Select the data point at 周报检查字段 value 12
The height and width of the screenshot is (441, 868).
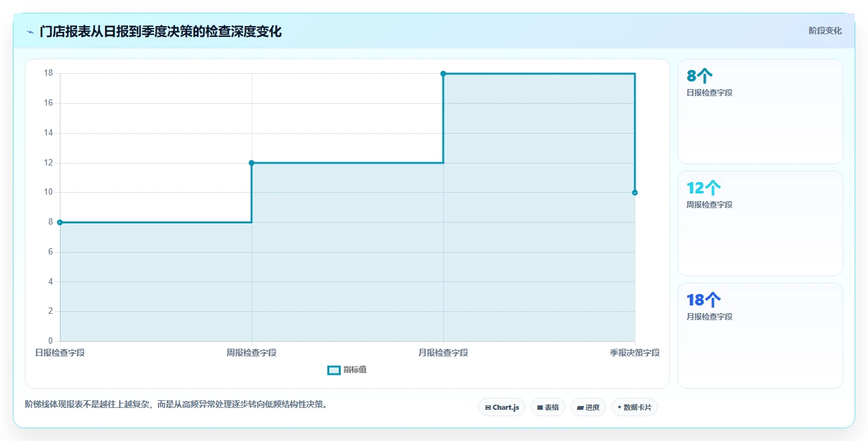[x=252, y=163]
